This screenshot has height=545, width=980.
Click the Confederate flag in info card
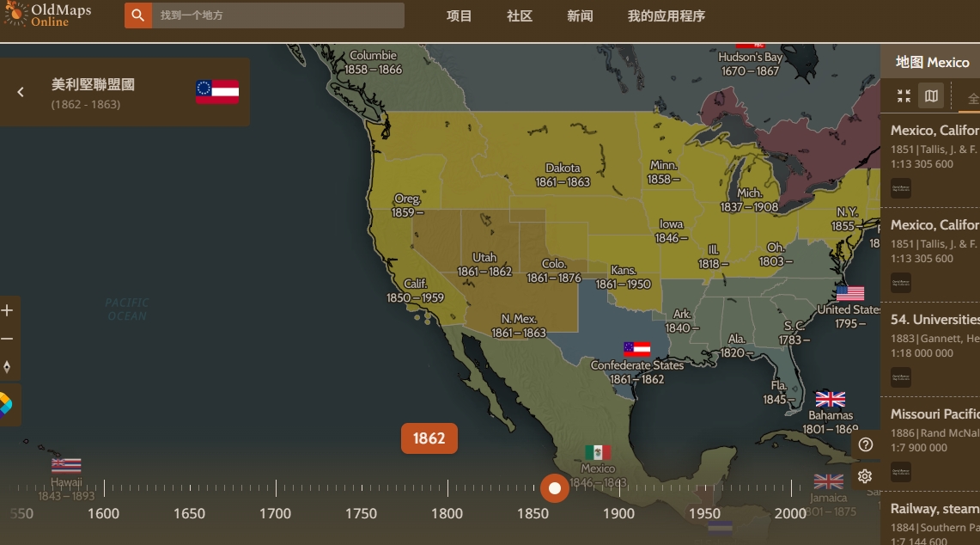point(217,91)
